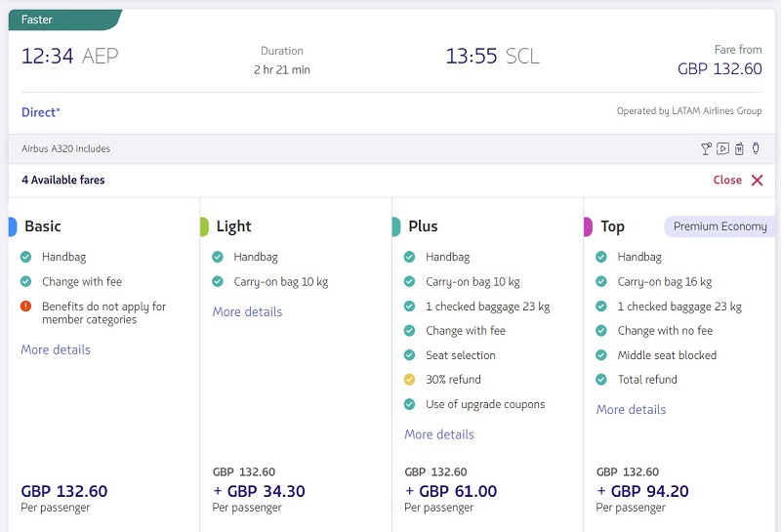Image resolution: width=781 pixels, height=532 pixels.
Task: Open More details for Top fare
Action: click(x=631, y=409)
